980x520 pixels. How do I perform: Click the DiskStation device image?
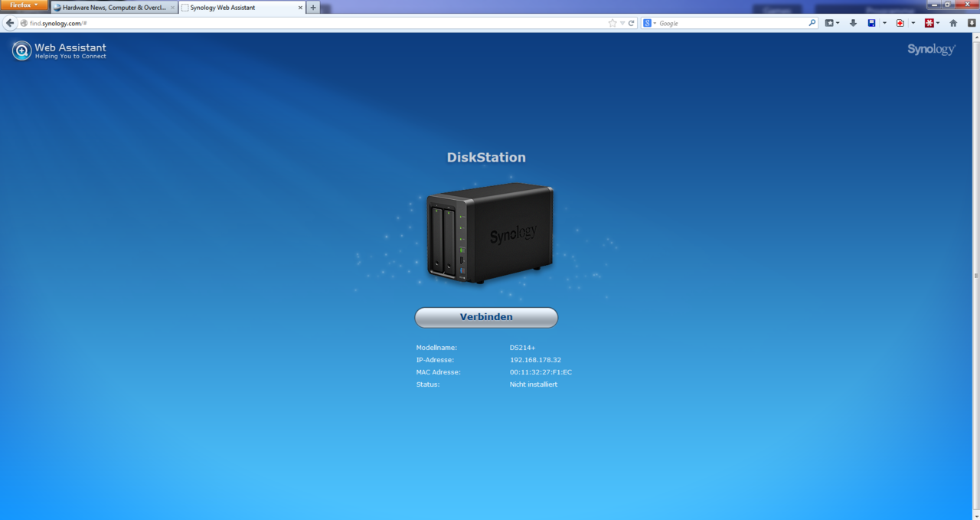pos(490,234)
